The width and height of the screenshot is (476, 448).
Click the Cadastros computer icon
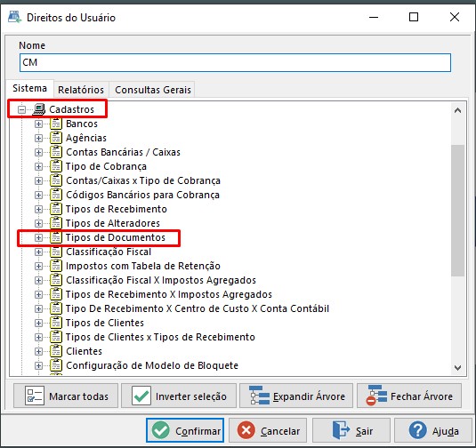coord(39,109)
